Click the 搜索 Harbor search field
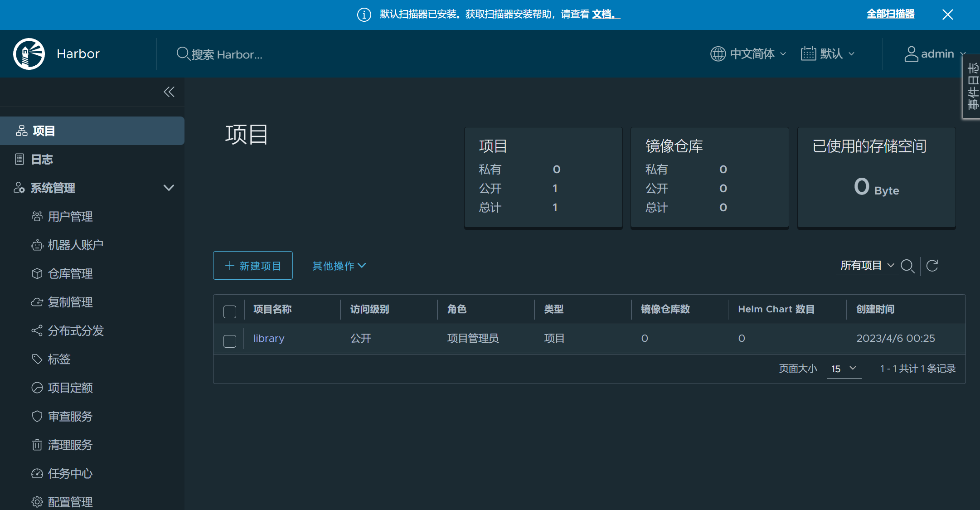The height and width of the screenshot is (510, 980). pos(227,54)
